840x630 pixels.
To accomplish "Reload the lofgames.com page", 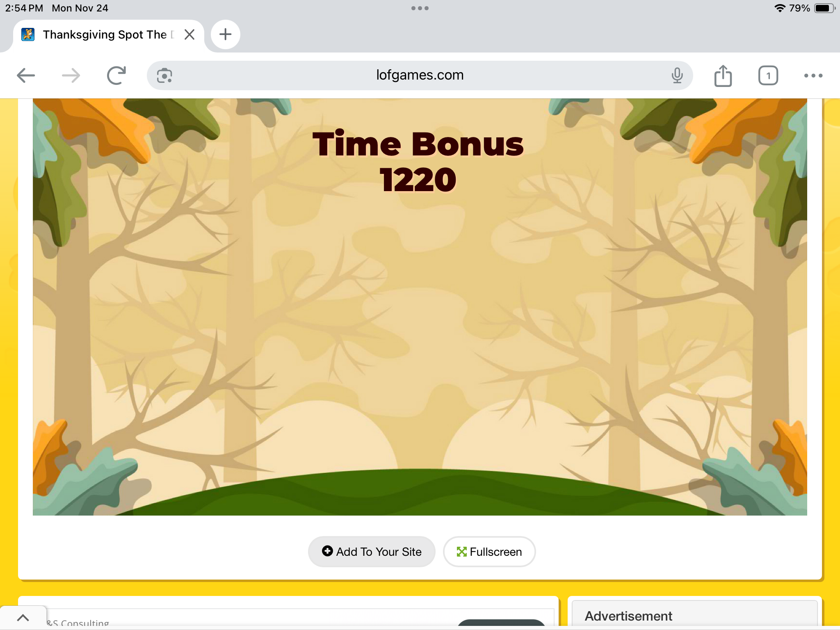I will [x=116, y=75].
